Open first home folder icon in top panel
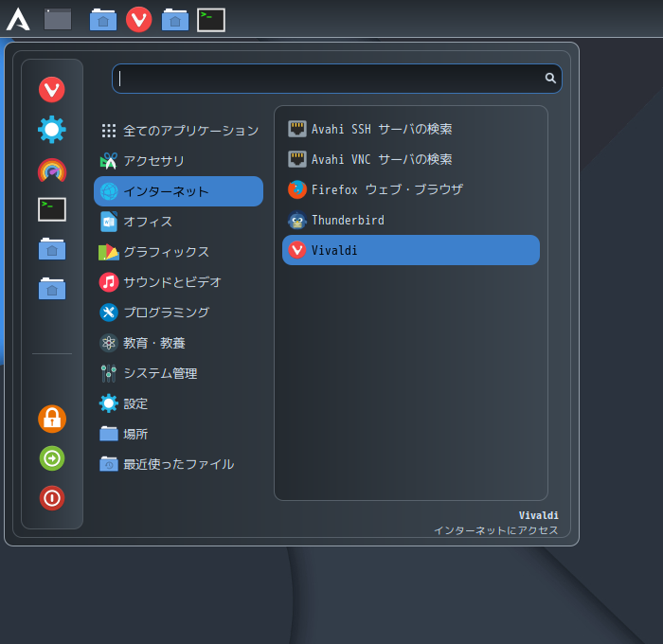This screenshot has width=663, height=644. pyautogui.click(x=103, y=20)
